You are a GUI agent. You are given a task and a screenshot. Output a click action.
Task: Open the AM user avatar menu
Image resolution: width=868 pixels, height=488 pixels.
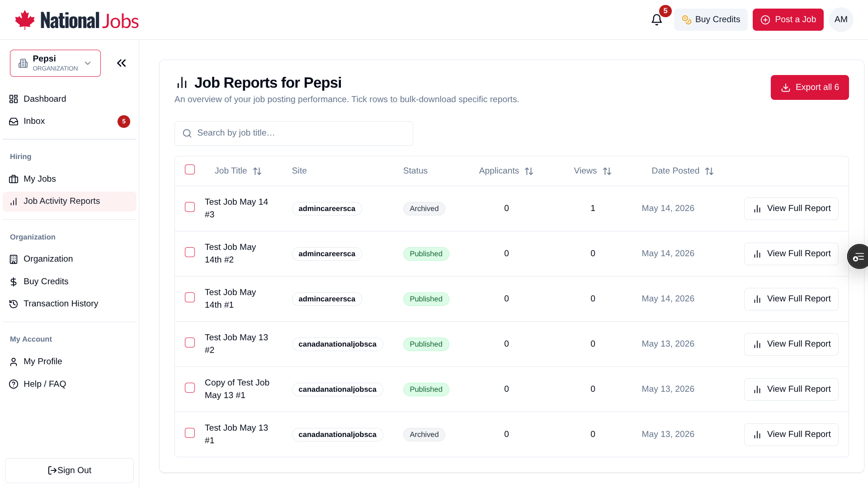coord(841,19)
